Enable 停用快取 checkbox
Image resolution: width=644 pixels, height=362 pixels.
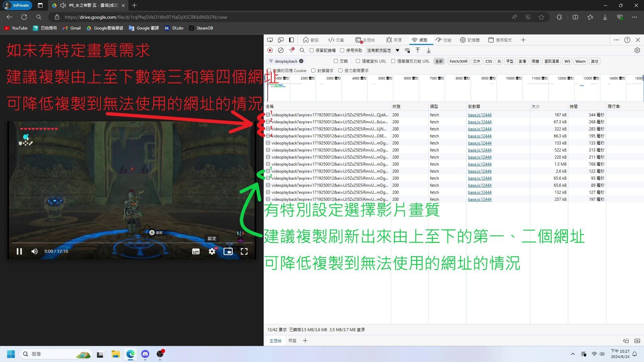pyautogui.click(x=342, y=50)
